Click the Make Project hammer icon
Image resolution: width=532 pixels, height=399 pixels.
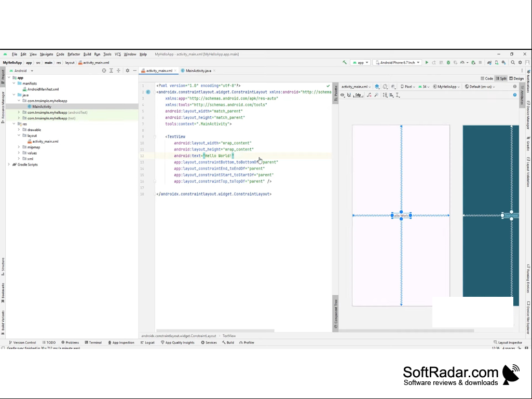(345, 62)
